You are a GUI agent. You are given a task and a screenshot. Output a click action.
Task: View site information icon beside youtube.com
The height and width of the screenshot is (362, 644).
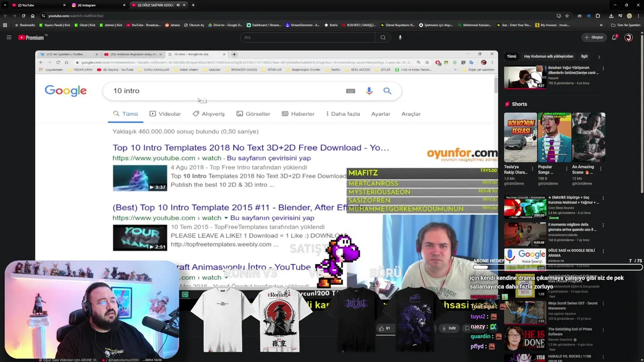43,16
